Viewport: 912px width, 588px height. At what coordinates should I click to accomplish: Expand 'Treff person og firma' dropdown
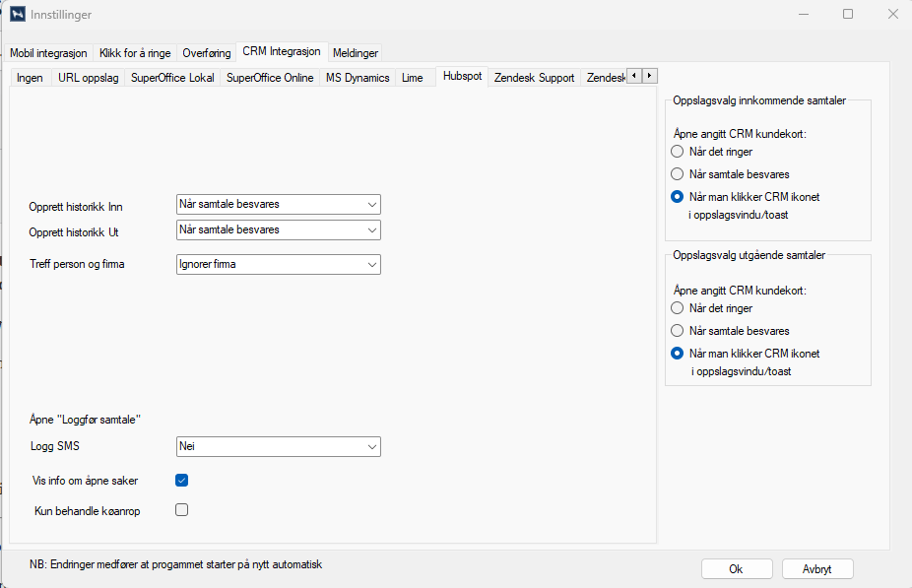[x=278, y=264]
